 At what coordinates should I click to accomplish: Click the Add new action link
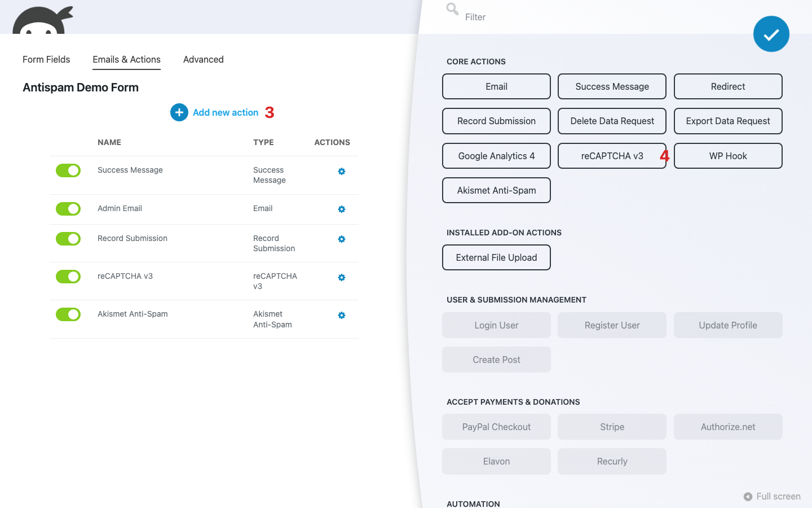pyautogui.click(x=226, y=112)
